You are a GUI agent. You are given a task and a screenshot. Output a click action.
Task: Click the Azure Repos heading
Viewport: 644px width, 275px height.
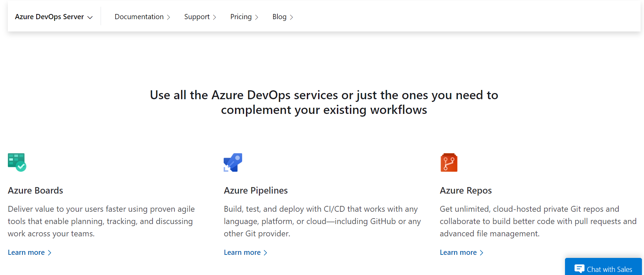466,191
